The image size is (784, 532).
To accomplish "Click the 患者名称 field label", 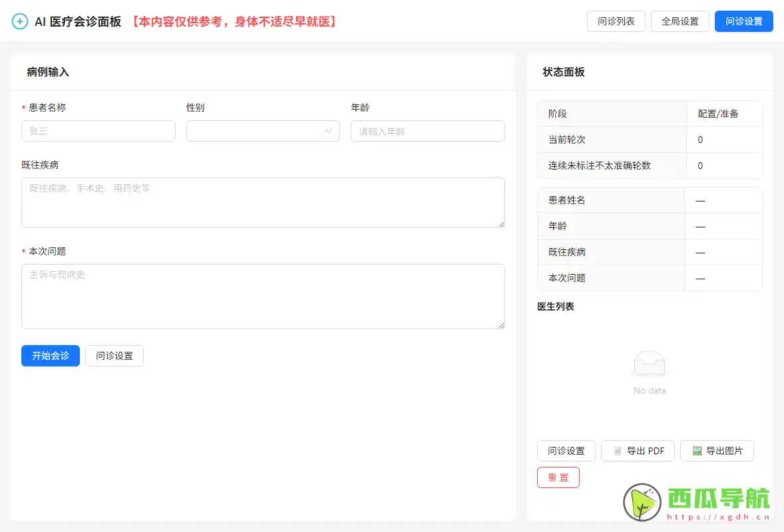I will [x=47, y=108].
